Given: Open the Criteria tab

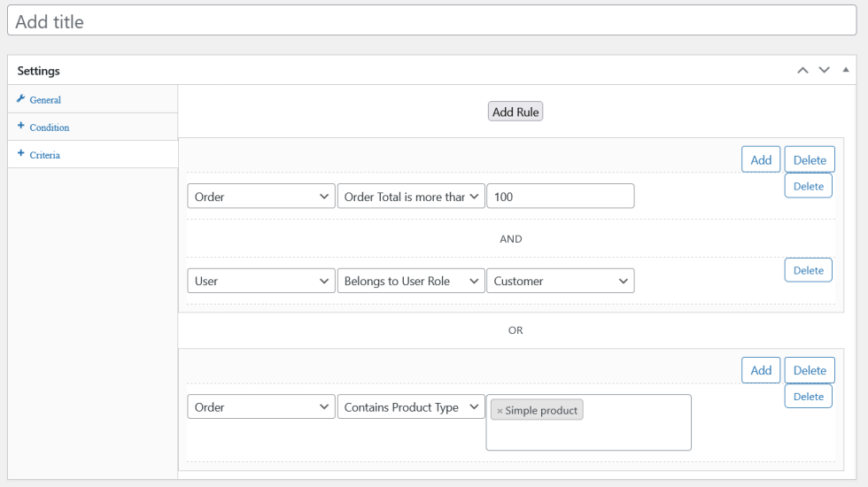Looking at the screenshot, I should click(x=45, y=155).
